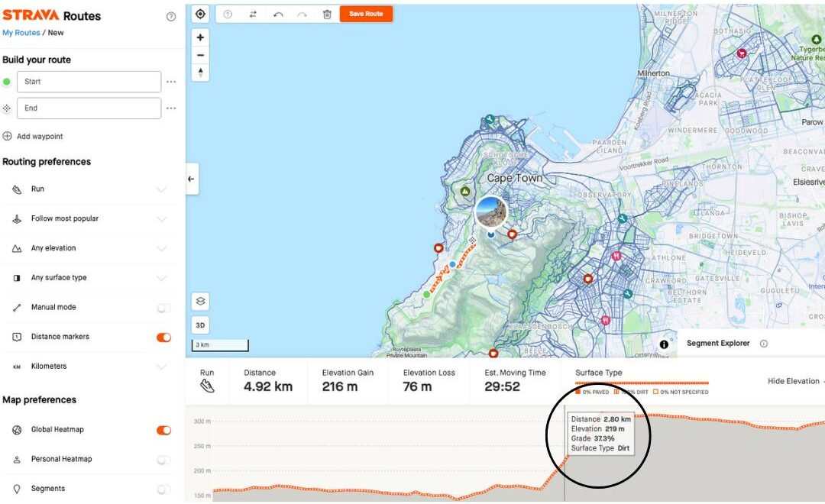Click the pink shopping marker near Bothasig

(x=742, y=53)
